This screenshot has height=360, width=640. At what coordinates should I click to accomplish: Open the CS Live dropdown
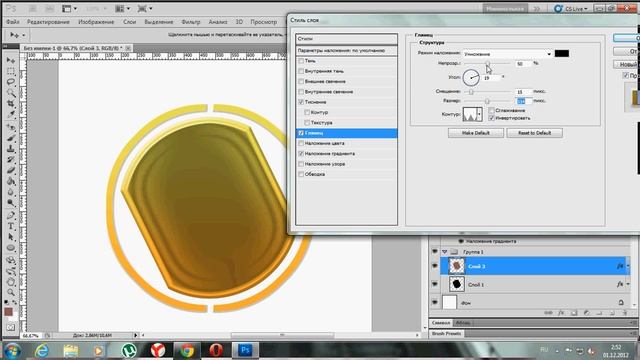(571, 8)
